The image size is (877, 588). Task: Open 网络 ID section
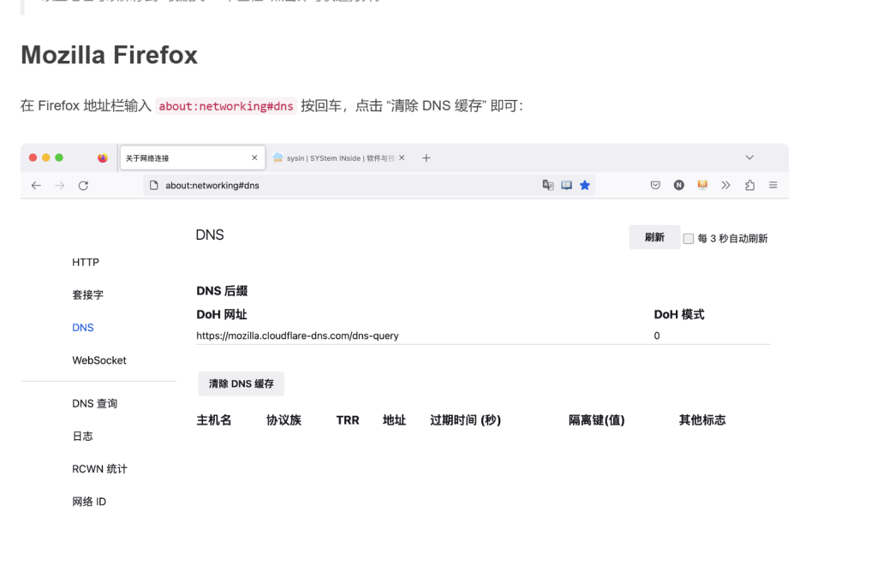pyautogui.click(x=89, y=502)
